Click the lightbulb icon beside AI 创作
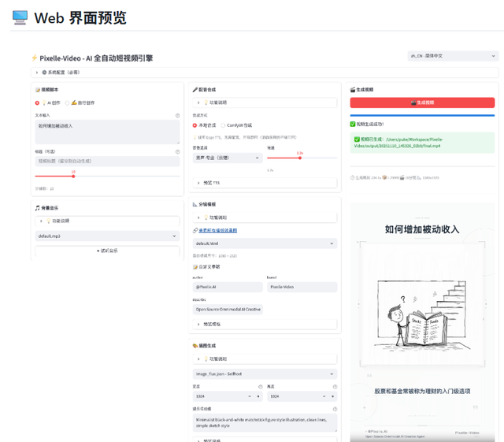The height and width of the screenshot is (442, 504). [x=44, y=103]
